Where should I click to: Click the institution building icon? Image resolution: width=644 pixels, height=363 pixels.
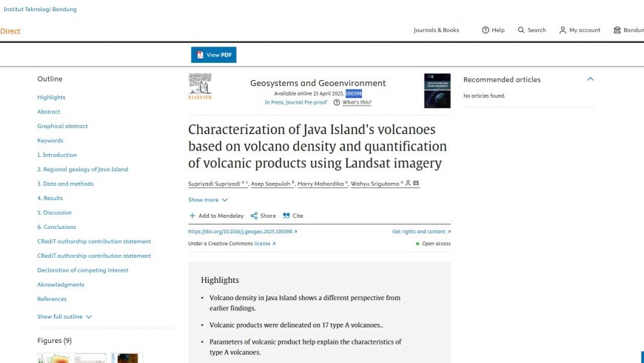point(617,30)
